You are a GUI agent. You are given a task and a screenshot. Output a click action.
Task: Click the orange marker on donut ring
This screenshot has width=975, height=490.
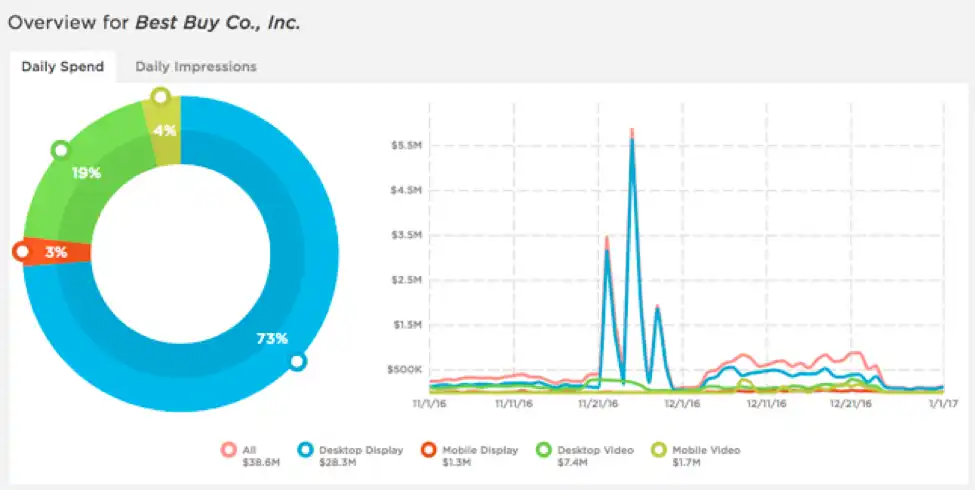click(22, 252)
